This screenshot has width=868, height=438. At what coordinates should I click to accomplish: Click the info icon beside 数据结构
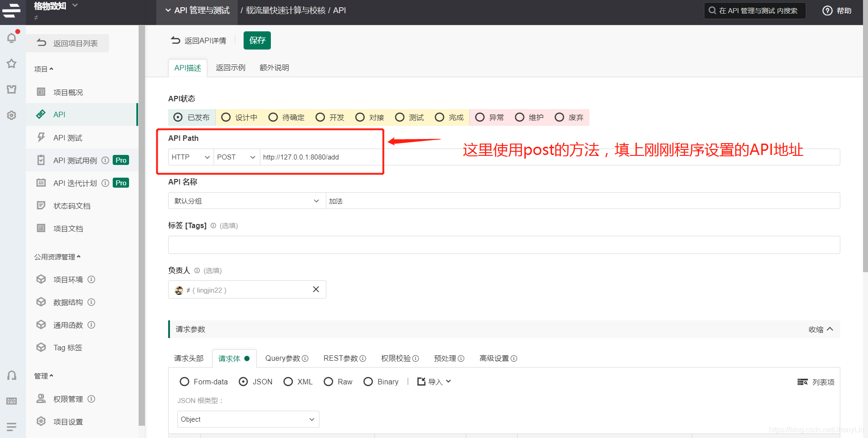pyautogui.click(x=91, y=302)
